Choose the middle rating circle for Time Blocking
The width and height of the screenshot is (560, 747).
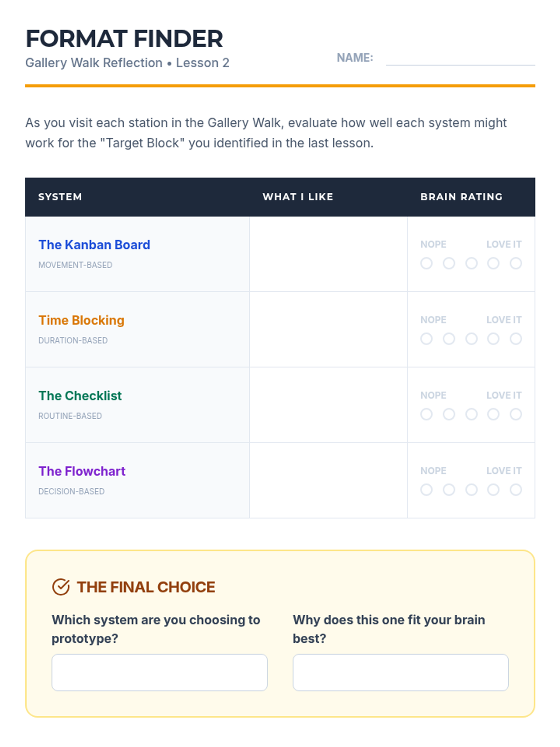(x=471, y=339)
